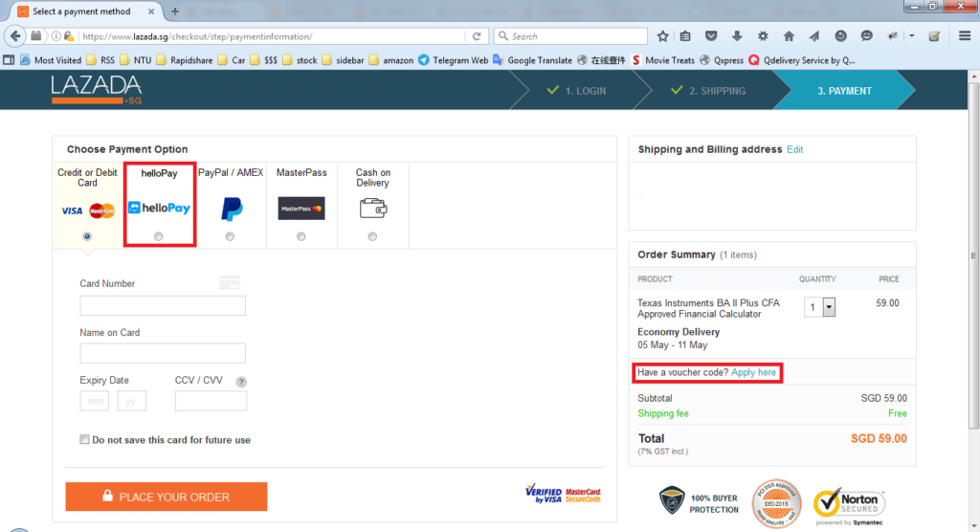Expand the toolbar dropdown arrow near the hamburger menu

click(912, 36)
